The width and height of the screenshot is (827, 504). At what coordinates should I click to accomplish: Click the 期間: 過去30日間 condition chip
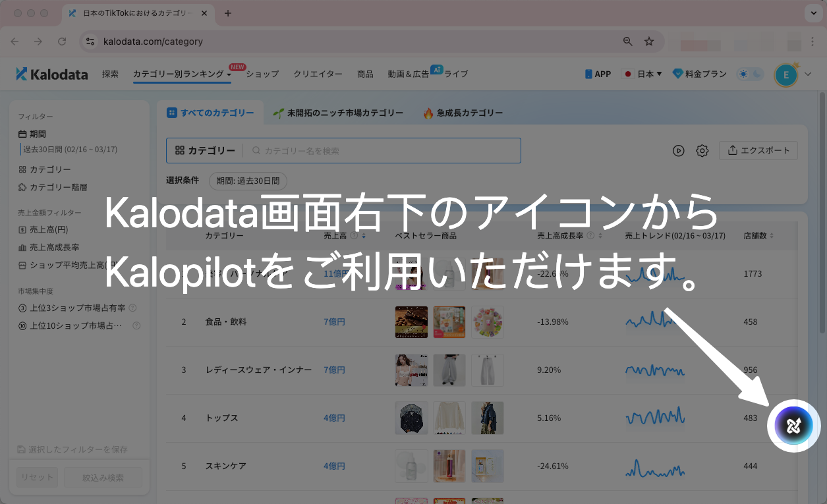click(x=248, y=181)
